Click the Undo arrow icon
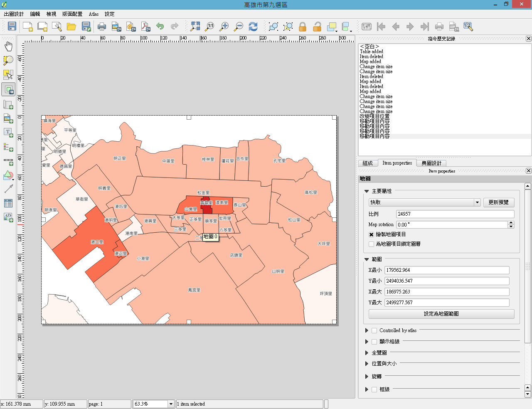 click(160, 27)
